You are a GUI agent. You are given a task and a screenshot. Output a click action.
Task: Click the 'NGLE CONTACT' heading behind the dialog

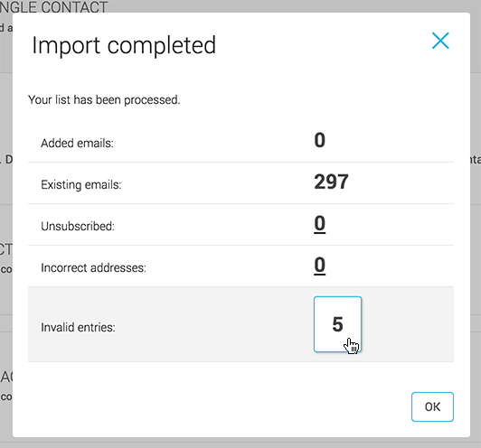click(53, 6)
